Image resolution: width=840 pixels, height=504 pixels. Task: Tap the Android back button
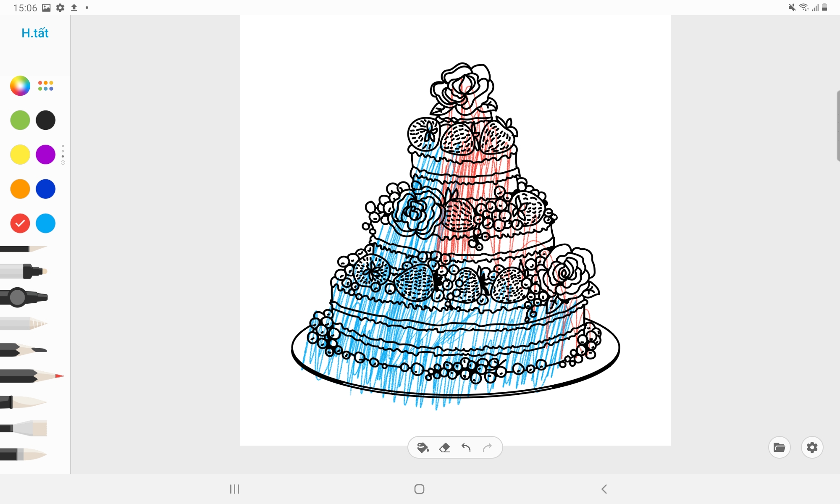click(x=604, y=489)
